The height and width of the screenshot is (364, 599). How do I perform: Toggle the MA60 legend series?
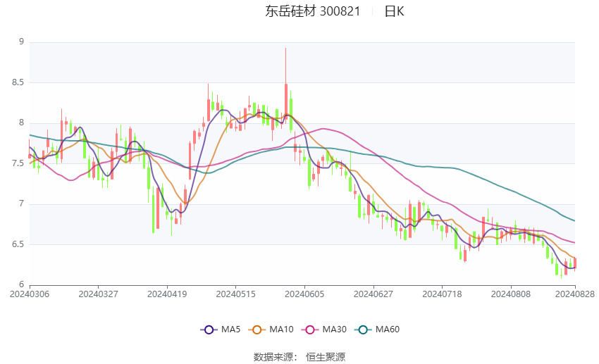[x=377, y=330]
